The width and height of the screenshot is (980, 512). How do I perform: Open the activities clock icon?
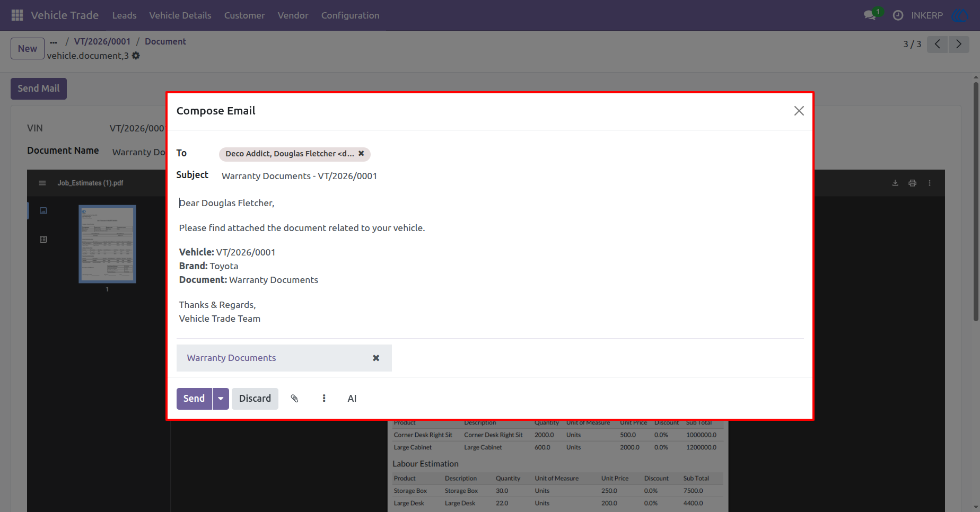click(x=898, y=15)
